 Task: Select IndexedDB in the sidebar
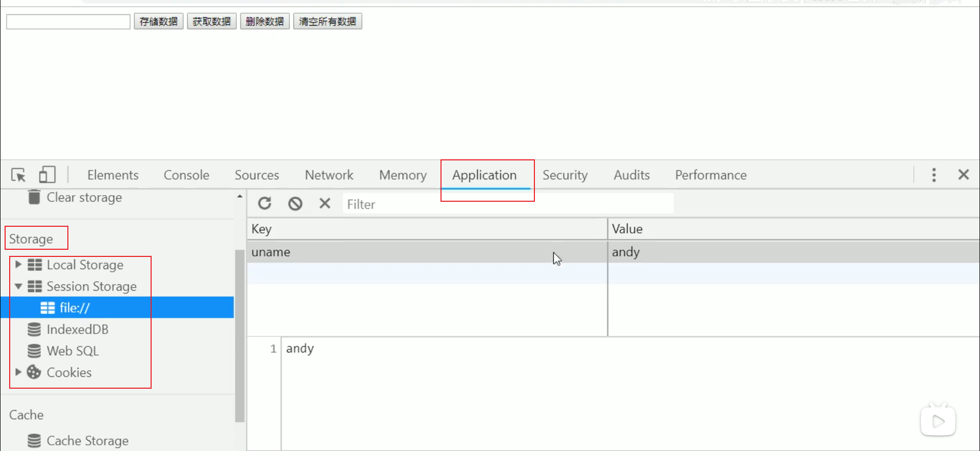coord(78,329)
